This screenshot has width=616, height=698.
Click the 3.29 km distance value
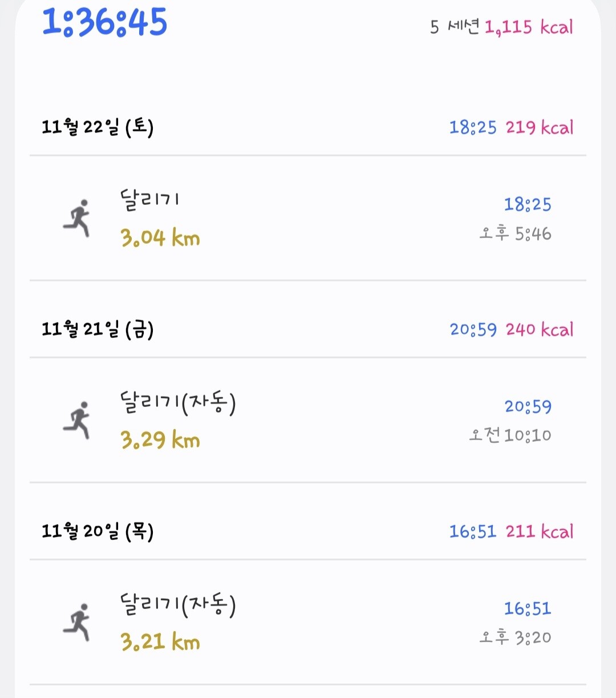(160, 440)
